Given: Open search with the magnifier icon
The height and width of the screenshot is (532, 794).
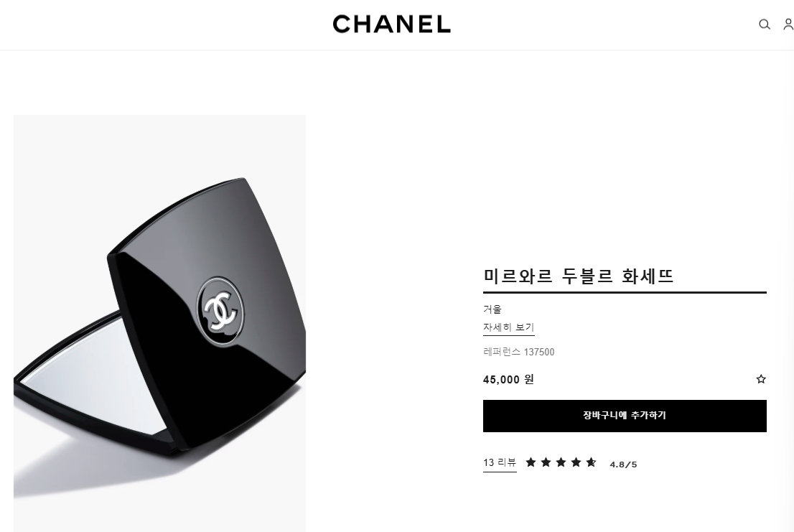Looking at the screenshot, I should (x=764, y=24).
